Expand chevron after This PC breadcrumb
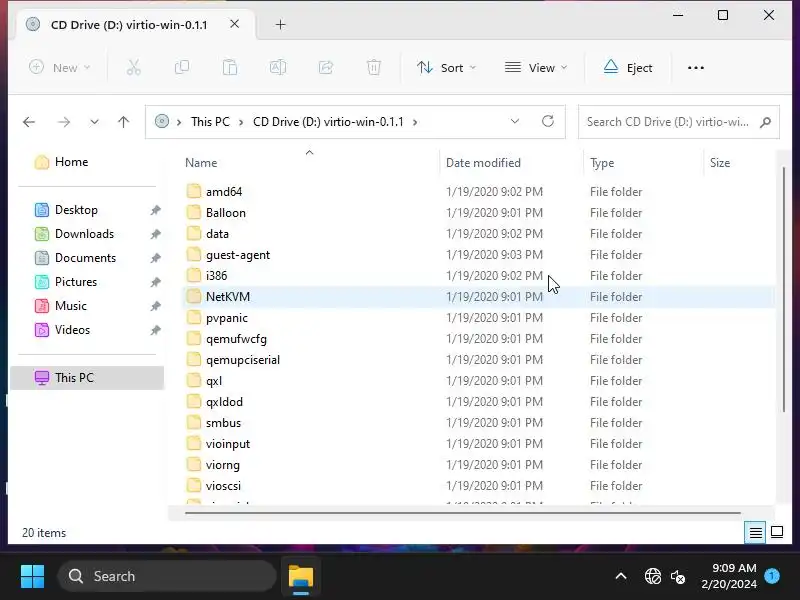This screenshot has width=800, height=600. [241, 122]
